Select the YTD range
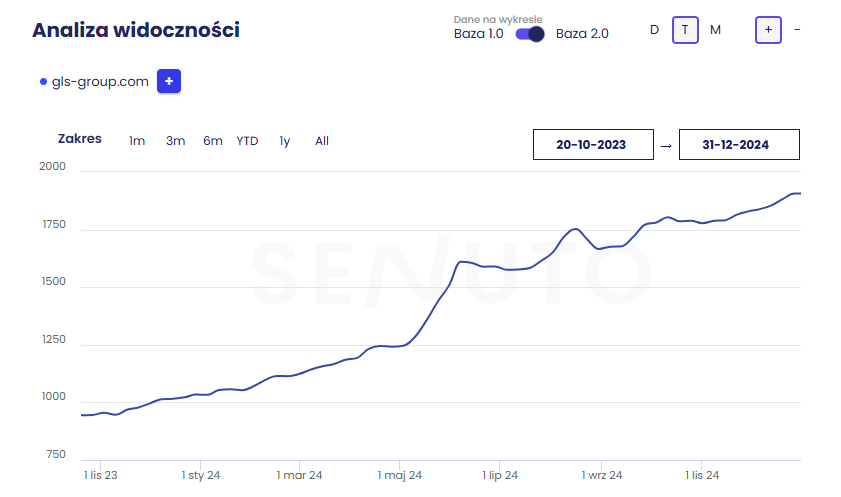841x497 pixels. tap(247, 141)
